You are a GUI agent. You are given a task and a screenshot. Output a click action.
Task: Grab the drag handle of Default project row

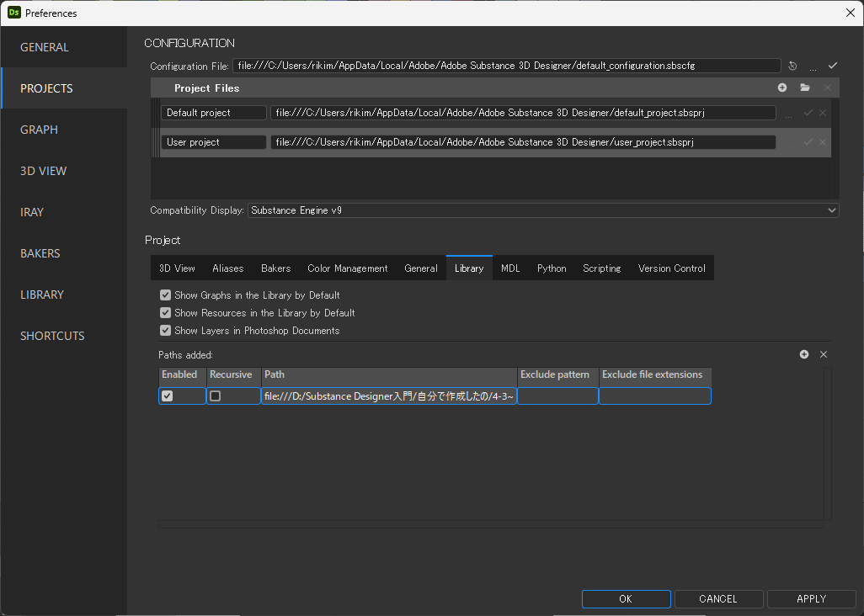156,113
